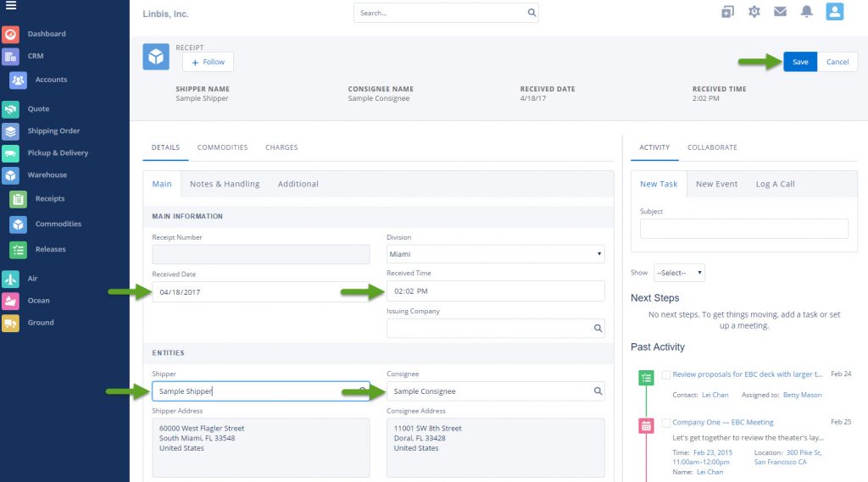Image resolution: width=868 pixels, height=482 pixels.
Task: Open the settings gear icon
Action: click(754, 12)
